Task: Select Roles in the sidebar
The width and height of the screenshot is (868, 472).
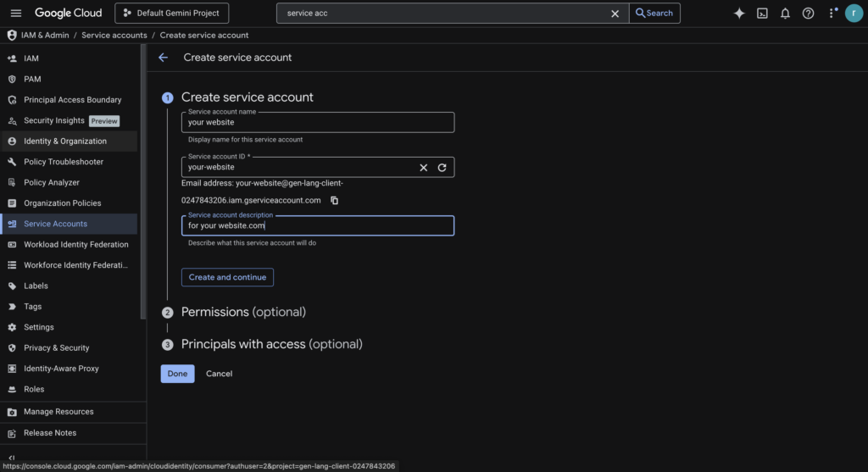Action: click(x=34, y=389)
